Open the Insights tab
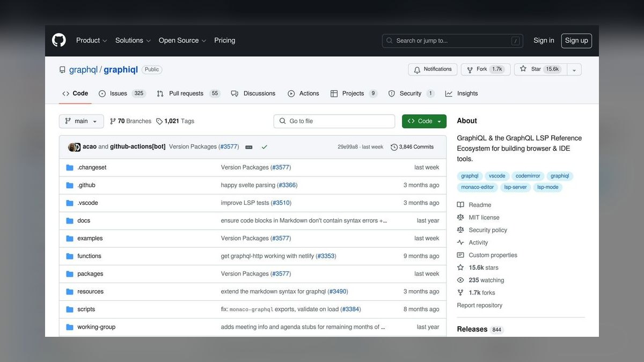 pos(462,93)
